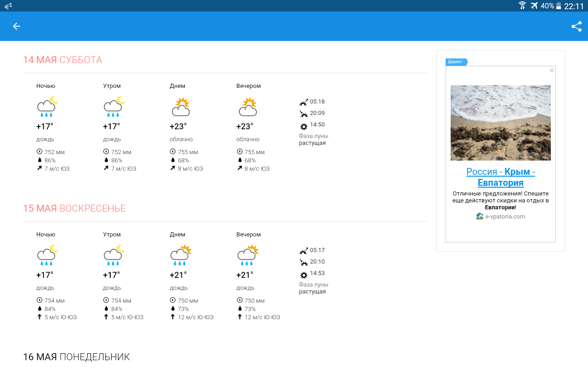Screen dimensions: 588x368
Task: Tap pressure icon beside 15 May Днем 750 мм
Action: (x=173, y=300)
